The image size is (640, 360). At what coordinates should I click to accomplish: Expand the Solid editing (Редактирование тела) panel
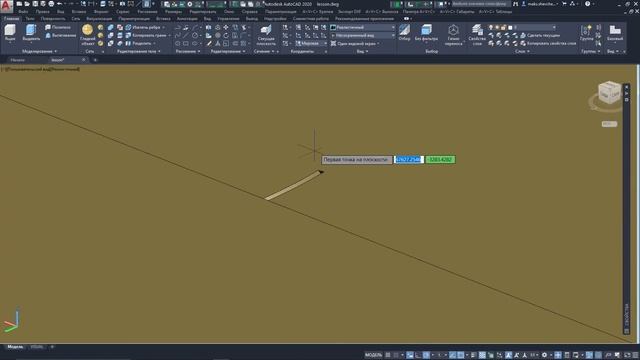click(x=139, y=51)
